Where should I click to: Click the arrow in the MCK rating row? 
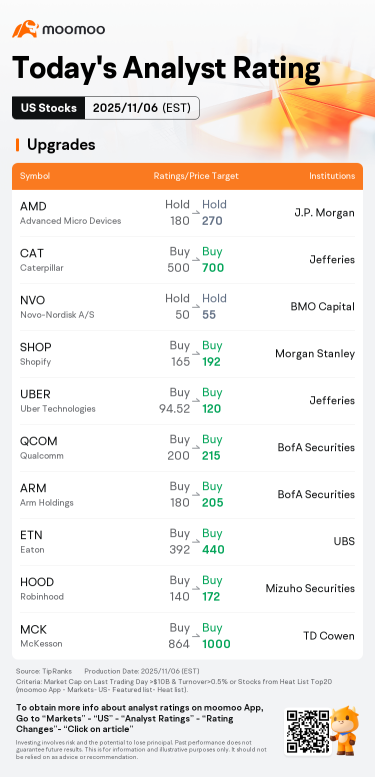click(196, 637)
